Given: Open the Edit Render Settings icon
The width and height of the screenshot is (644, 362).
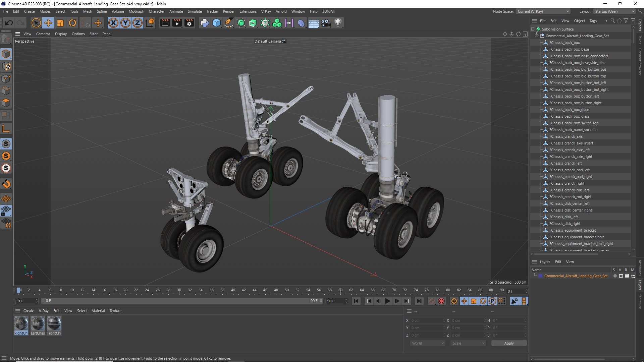Looking at the screenshot, I should (190, 23).
